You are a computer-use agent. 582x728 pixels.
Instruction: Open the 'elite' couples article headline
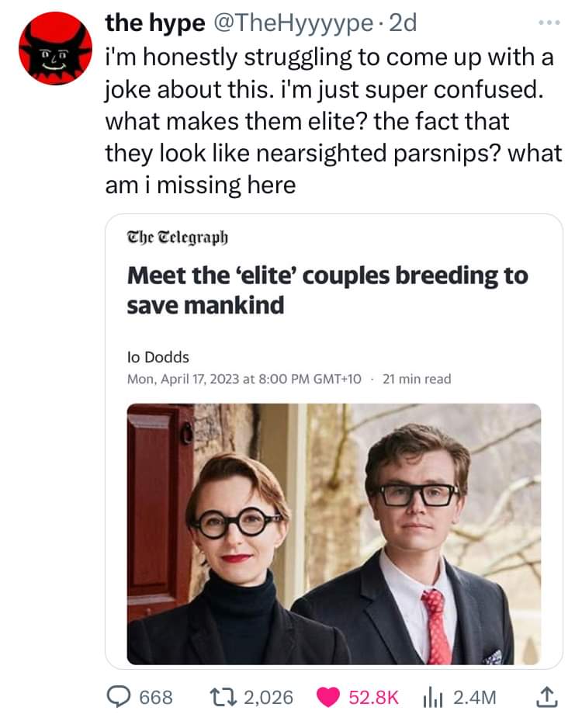pos(327,290)
